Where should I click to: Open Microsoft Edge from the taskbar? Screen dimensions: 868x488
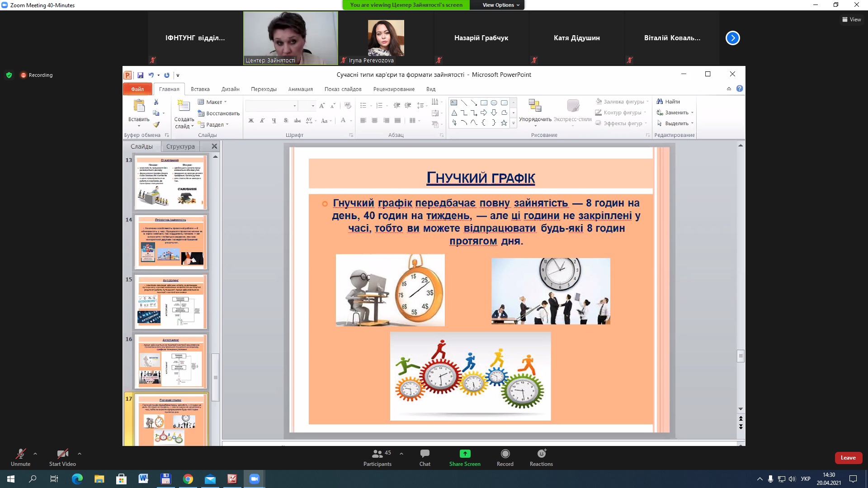click(77, 479)
